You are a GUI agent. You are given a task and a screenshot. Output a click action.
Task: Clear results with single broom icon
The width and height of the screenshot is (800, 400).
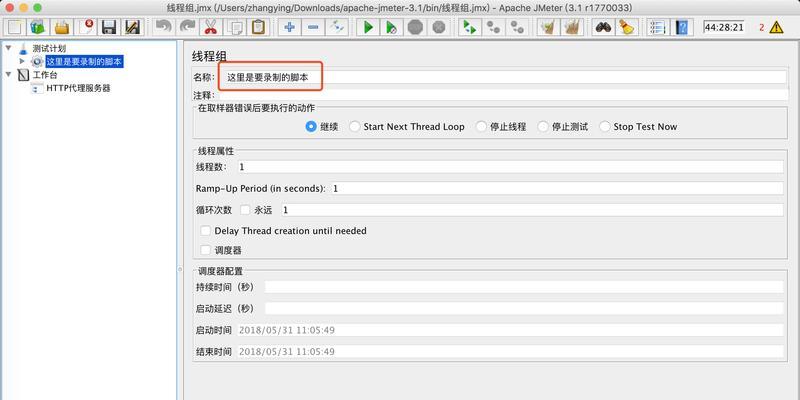click(x=548, y=27)
